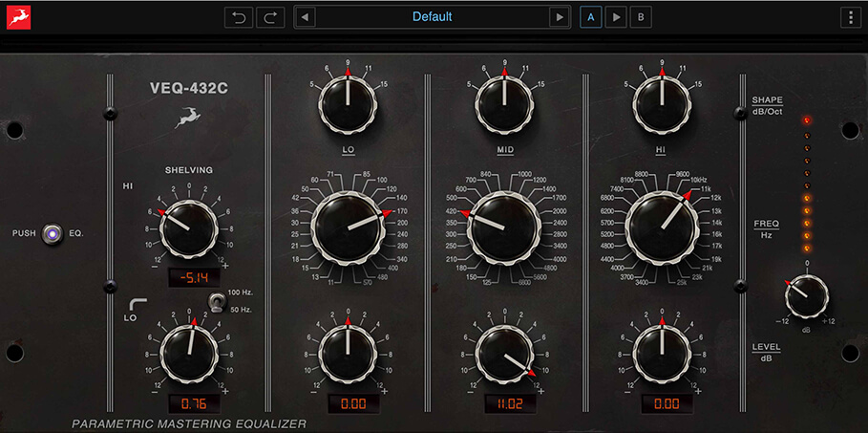868x433 pixels.
Task: Click the 11.02 MID level display
Action: (511, 403)
